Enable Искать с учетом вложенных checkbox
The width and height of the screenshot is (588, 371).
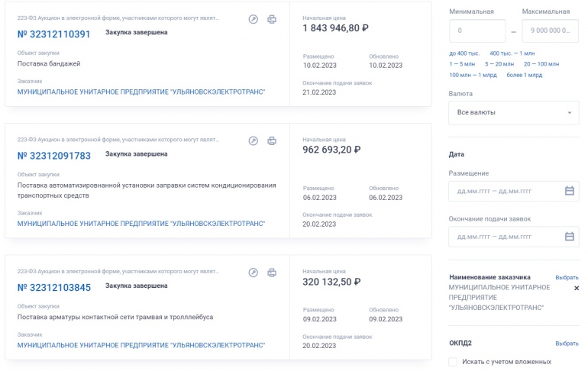(454, 362)
